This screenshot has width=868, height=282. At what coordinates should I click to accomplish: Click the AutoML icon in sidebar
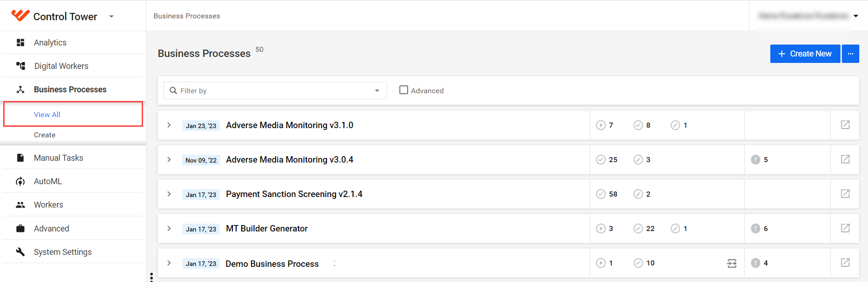tap(20, 181)
